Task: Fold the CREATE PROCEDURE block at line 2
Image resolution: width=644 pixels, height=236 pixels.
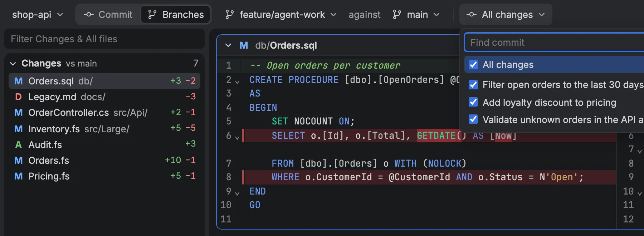Action: tap(237, 82)
